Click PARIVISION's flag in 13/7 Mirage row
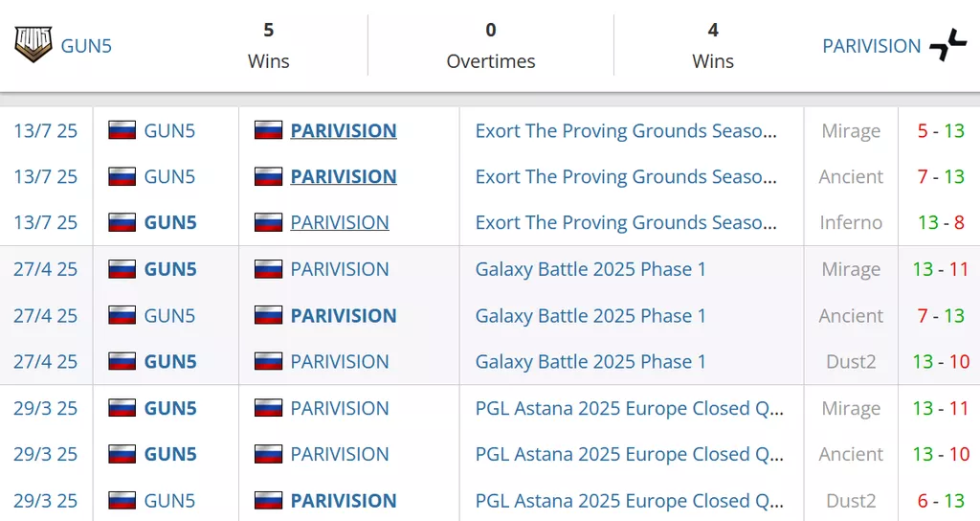The image size is (980, 521). 268,130
